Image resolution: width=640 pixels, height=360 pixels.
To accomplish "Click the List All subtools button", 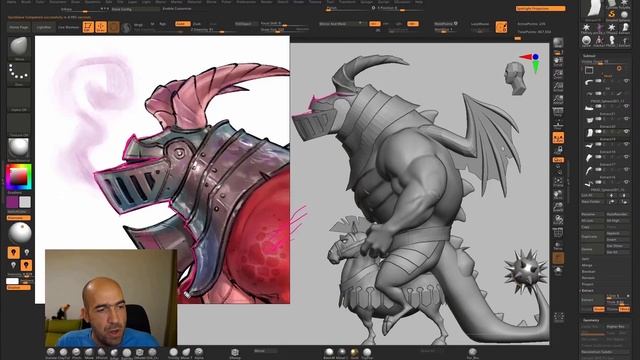I will [593, 195].
